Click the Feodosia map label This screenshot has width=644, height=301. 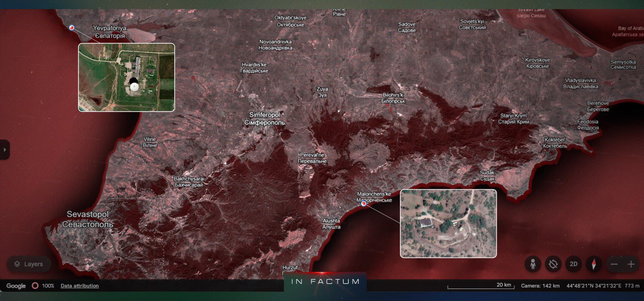click(588, 125)
